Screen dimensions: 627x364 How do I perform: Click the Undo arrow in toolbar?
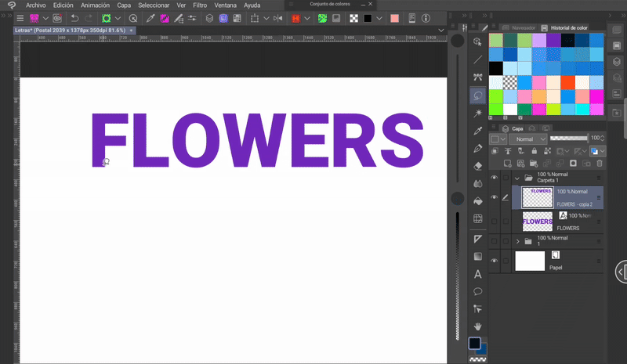pos(74,18)
